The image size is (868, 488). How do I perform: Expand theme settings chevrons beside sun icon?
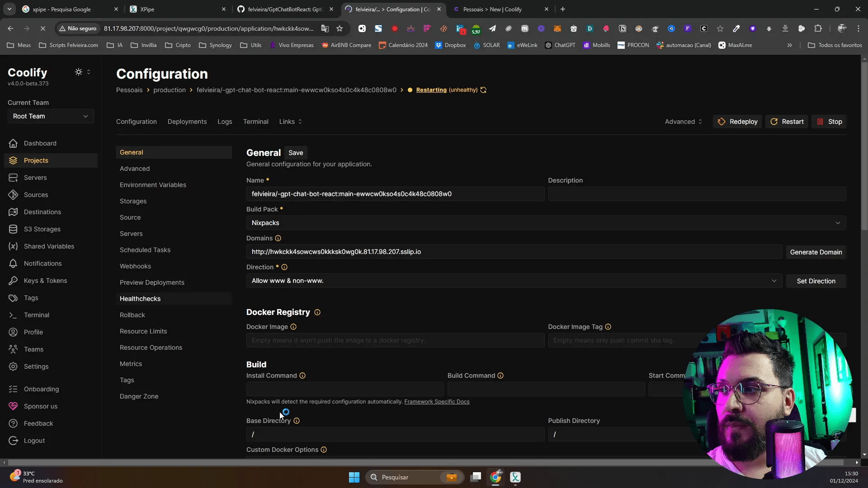(89, 72)
